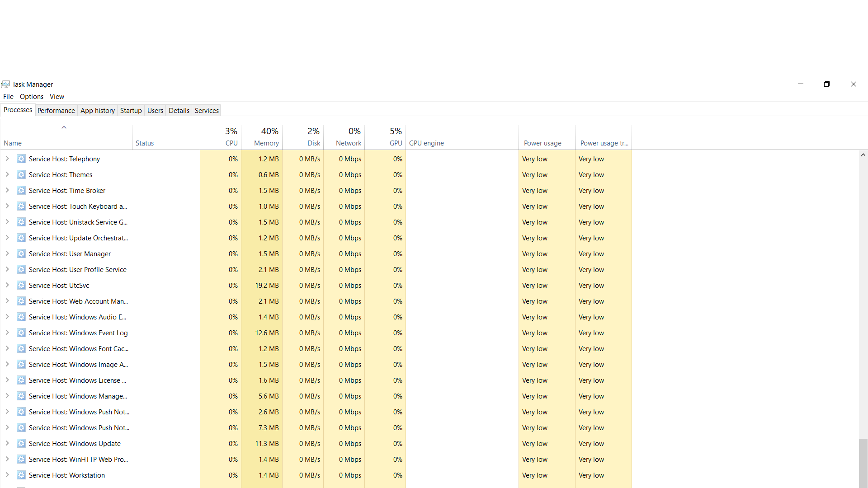Click the Service Host: Telephony gear icon
Viewport: 868px width, 488px height.
pos(21,159)
